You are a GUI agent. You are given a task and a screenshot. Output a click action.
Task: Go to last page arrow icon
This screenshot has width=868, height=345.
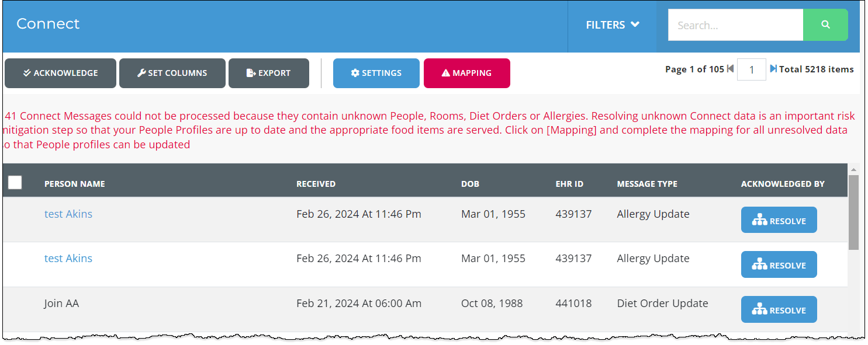point(773,69)
